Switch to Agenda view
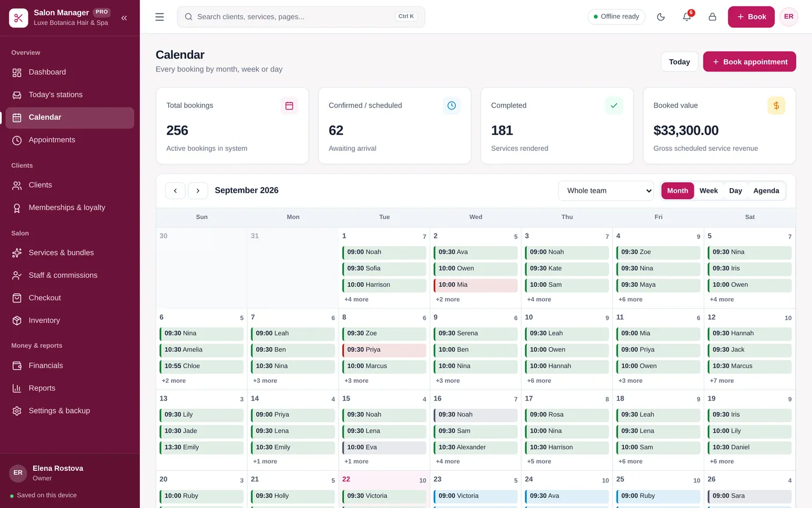This screenshot has height=508, width=812. [x=766, y=190]
